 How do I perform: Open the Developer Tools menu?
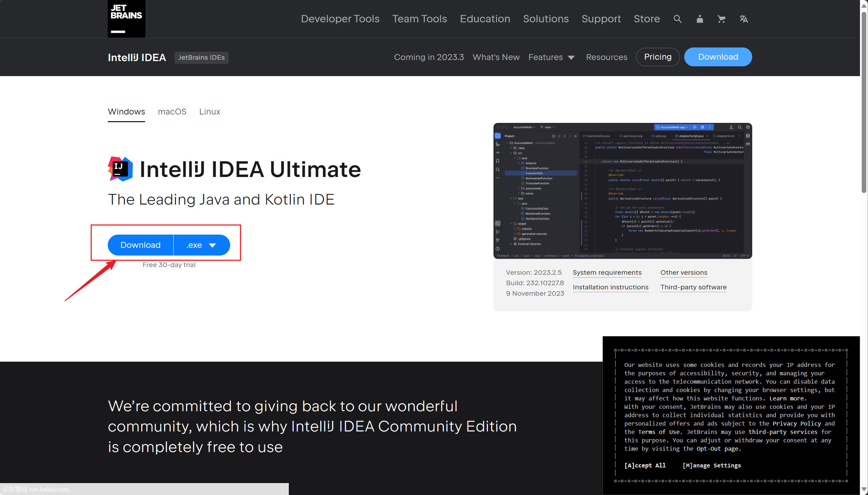(340, 19)
